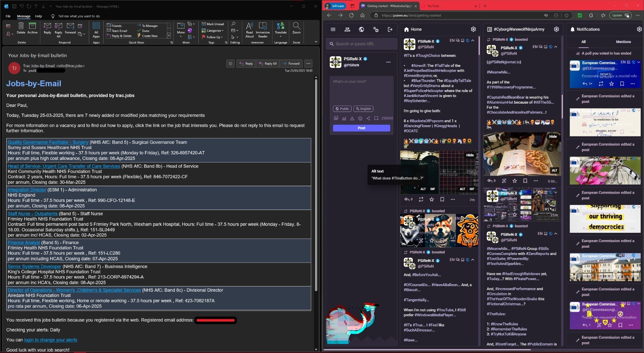This screenshot has height=353, width=644.
Task: Switch to the YouTube browser tab
Action: pyautogui.click(x=449, y=6)
